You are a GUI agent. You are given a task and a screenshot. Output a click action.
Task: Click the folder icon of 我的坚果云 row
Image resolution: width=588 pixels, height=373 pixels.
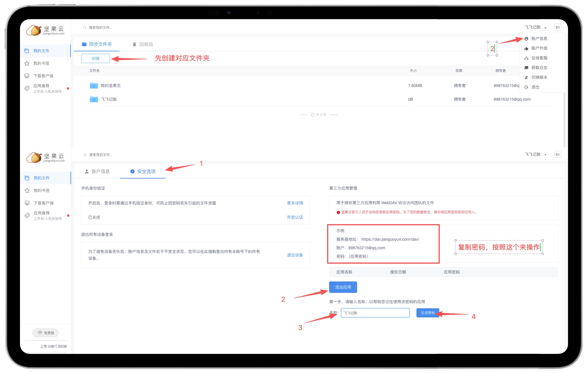[x=94, y=85]
